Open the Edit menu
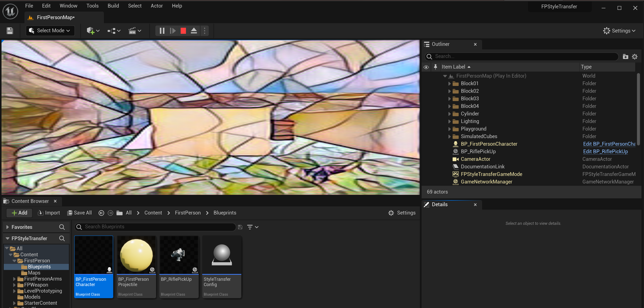Viewport: 644px width, 308px height. point(46,6)
